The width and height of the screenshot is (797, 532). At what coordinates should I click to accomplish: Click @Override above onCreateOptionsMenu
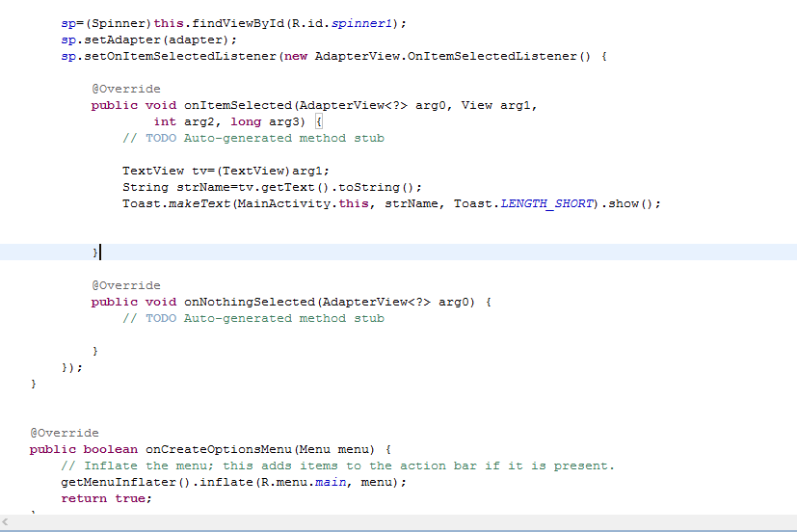click(65, 433)
